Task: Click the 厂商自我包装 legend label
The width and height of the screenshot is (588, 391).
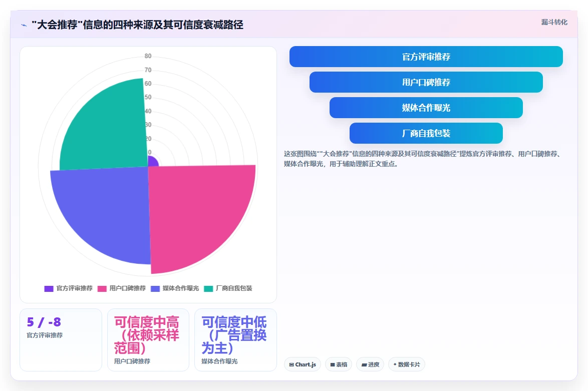Action: tap(234, 288)
